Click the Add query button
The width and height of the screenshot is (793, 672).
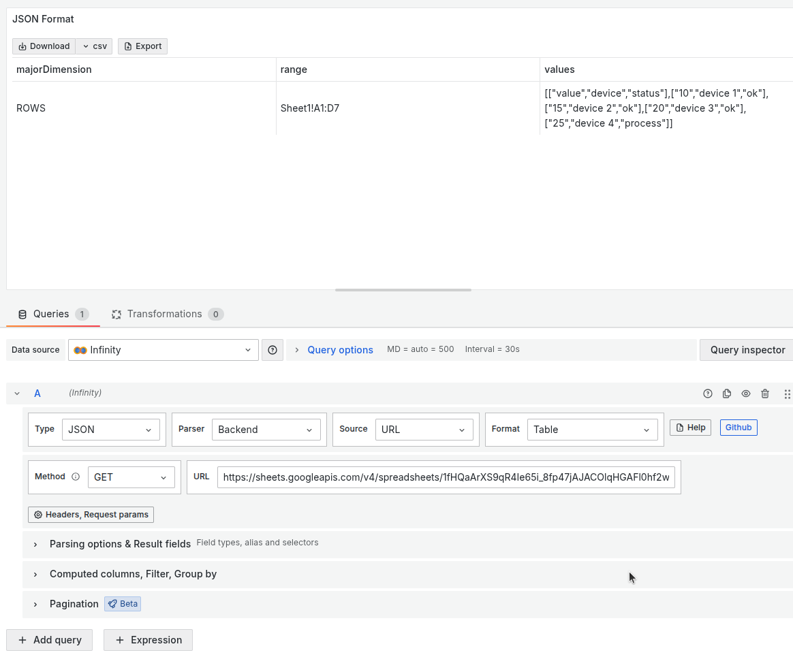(49, 640)
